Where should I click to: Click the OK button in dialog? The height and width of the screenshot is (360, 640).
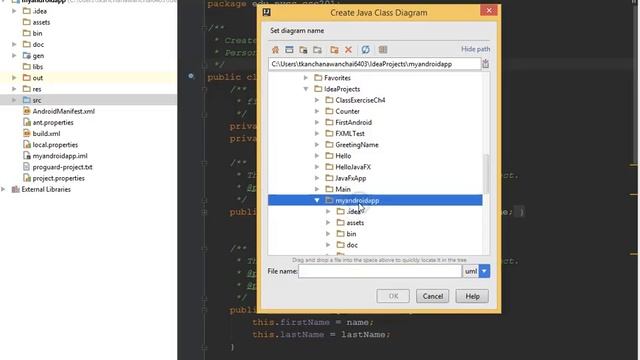pos(393,296)
